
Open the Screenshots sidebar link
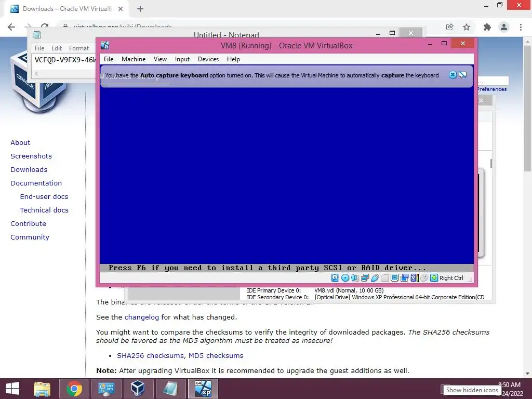[31, 156]
